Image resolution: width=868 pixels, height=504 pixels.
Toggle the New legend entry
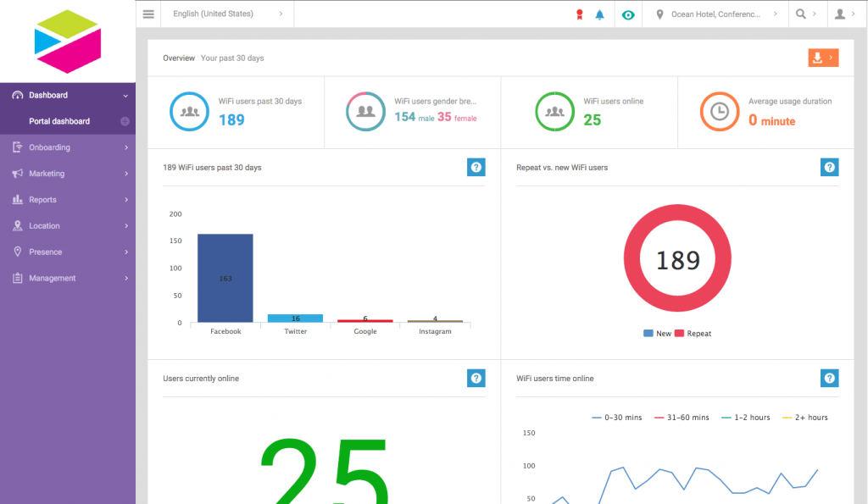657,334
